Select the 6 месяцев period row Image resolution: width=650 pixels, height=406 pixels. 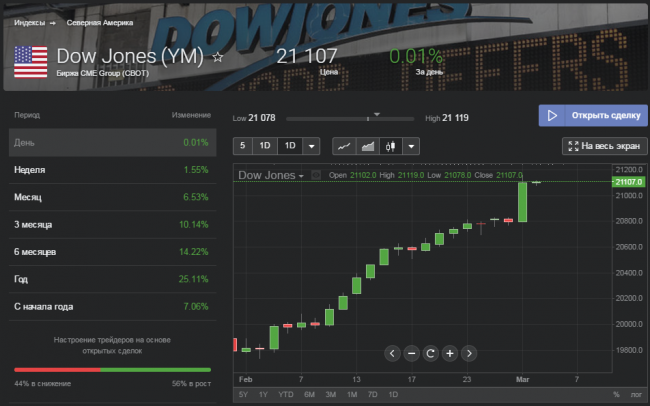pos(112,252)
